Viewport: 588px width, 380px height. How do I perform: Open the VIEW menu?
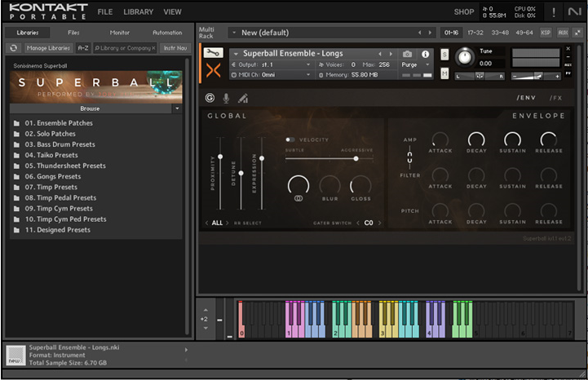(x=173, y=12)
